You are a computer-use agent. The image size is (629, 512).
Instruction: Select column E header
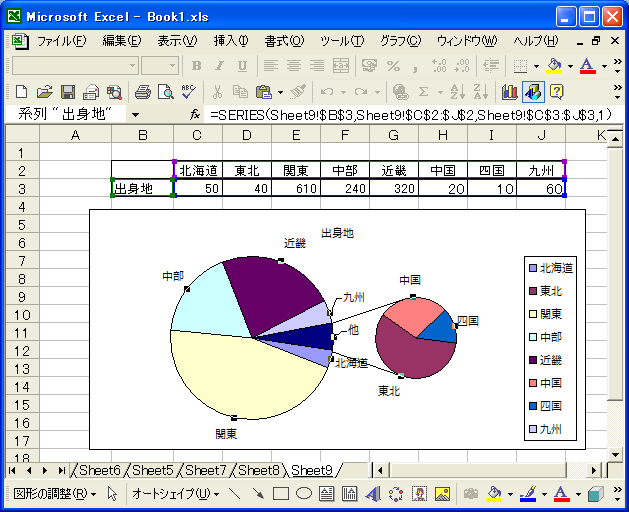pyautogui.click(x=296, y=135)
